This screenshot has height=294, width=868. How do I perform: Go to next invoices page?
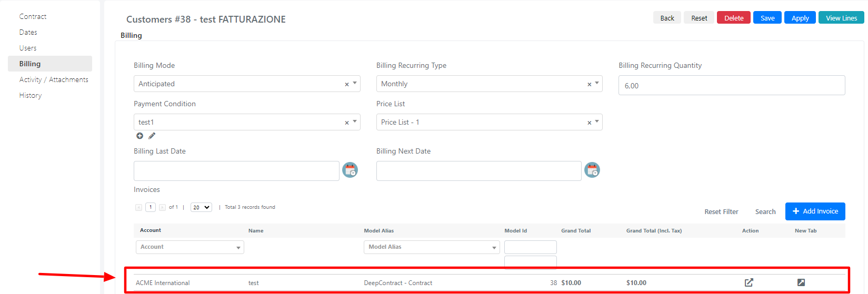[x=162, y=207]
